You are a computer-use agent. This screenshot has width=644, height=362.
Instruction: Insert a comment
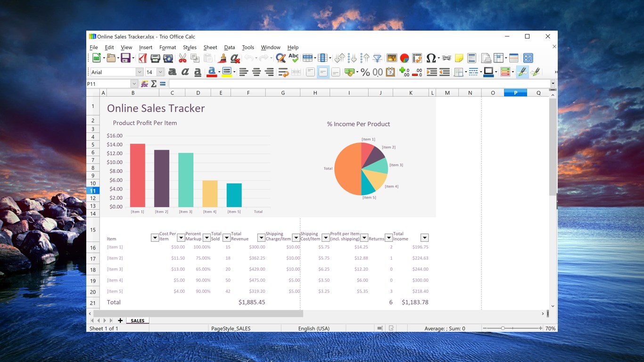point(459,58)
